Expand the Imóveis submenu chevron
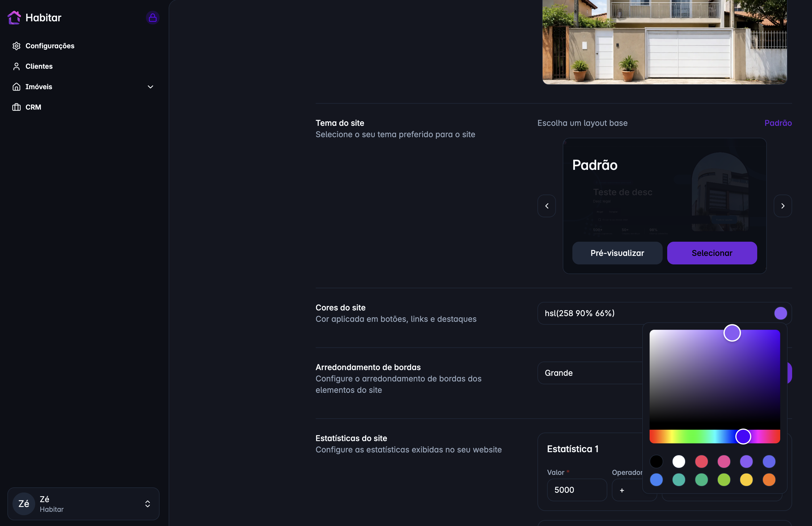The image size is (812, 526). tap(150, 87)
